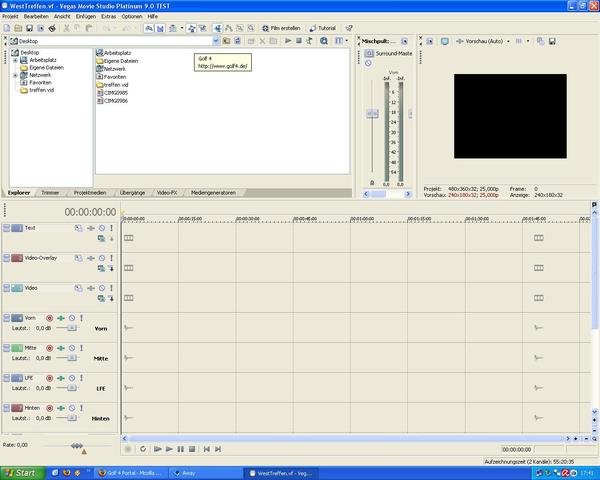The width and height of the screenshot is (600, 480).
Task: Open overlays dropdown arrow in preview toolbar
Action: (x=528, y=41)
